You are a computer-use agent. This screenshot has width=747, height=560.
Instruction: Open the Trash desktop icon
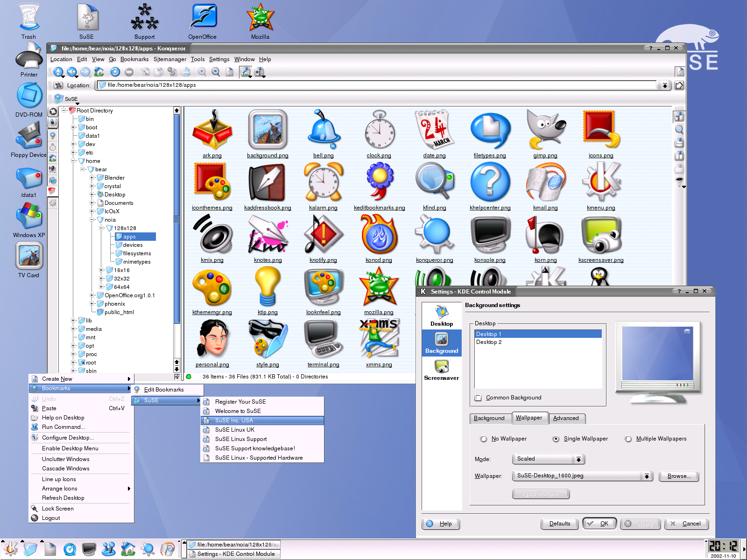[x=28, y=21]
